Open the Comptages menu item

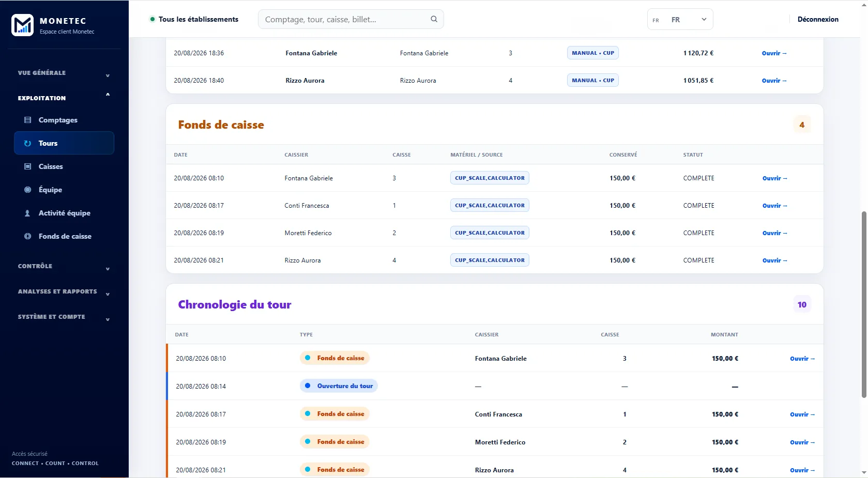pos(64,120)
